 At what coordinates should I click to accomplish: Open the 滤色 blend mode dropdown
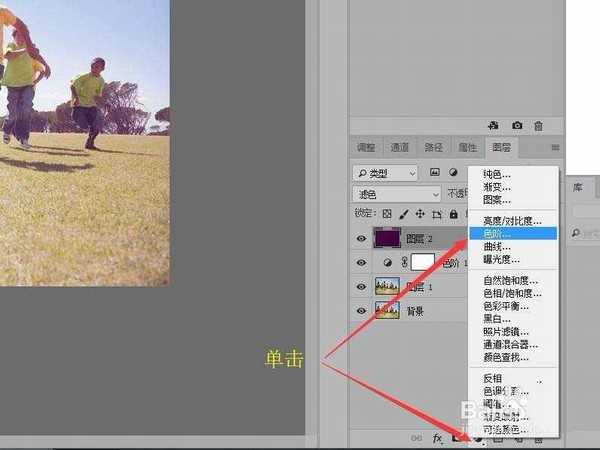[394, 194]
